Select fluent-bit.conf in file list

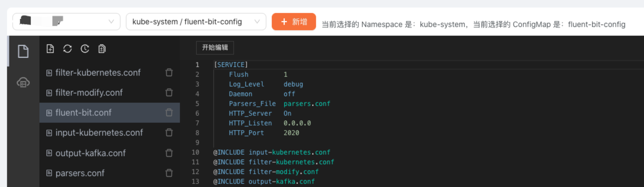click(110, 112)
